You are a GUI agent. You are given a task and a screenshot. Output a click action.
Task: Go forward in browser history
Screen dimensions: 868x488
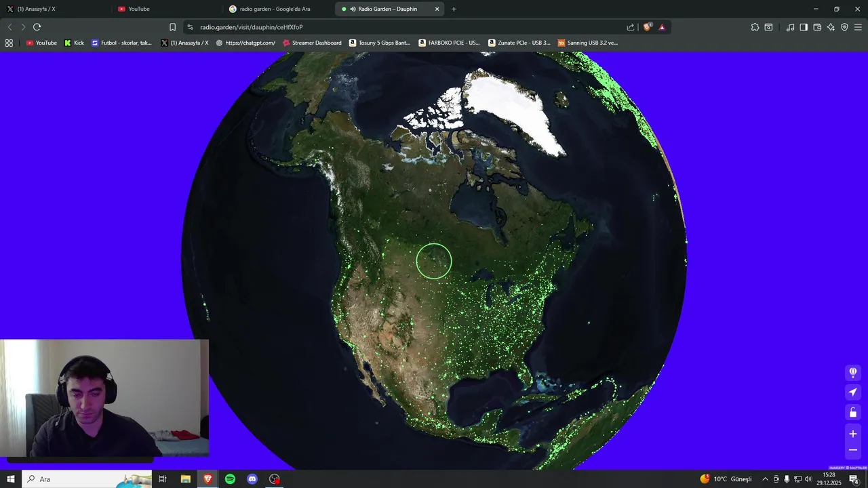click(23, 27)
